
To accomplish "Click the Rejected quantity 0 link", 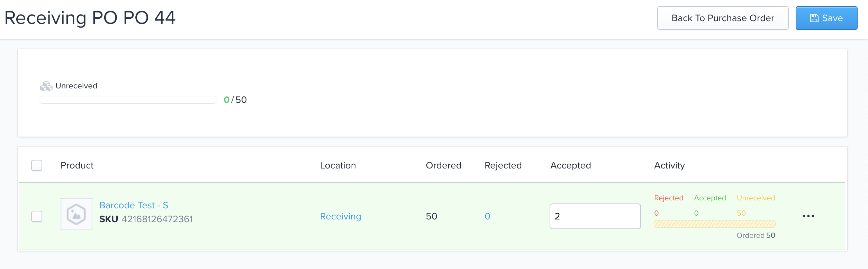I will [x=487, y=216].
